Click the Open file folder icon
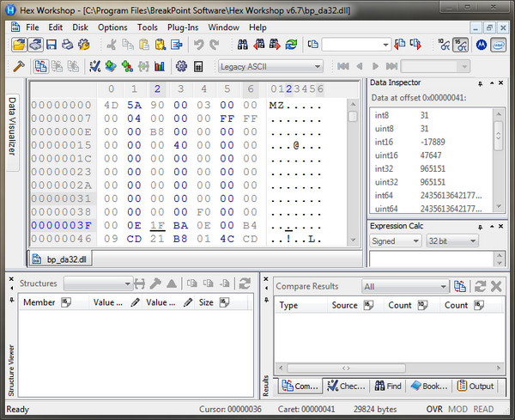The width and height of the screenshot is (515, 420). 19,44
